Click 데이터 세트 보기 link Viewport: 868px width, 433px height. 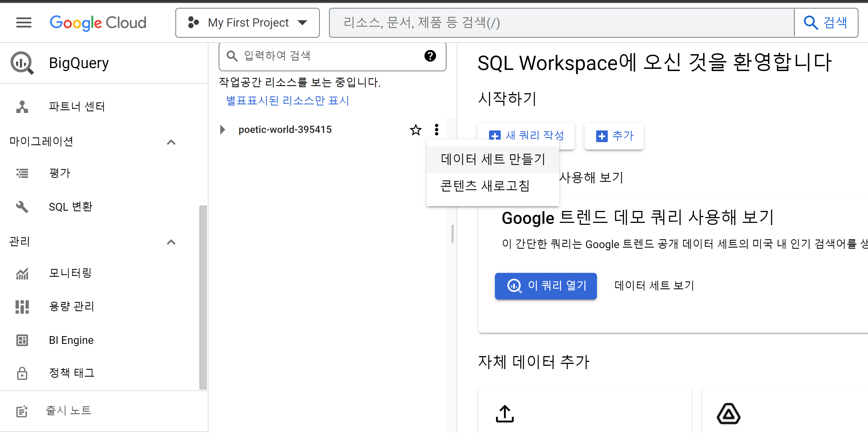pos(654,286)
